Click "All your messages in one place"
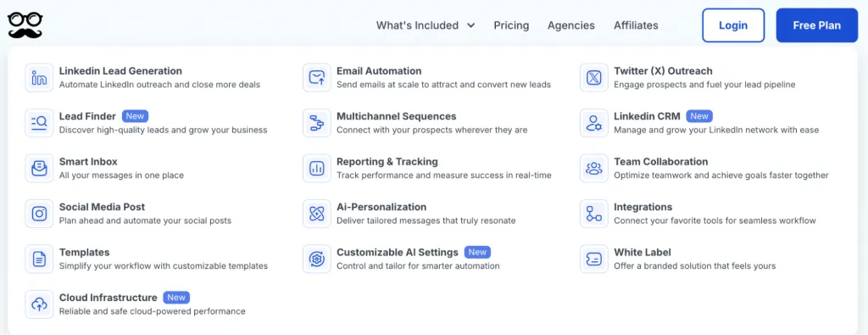 pyautogui.click(x=121, y=176)
